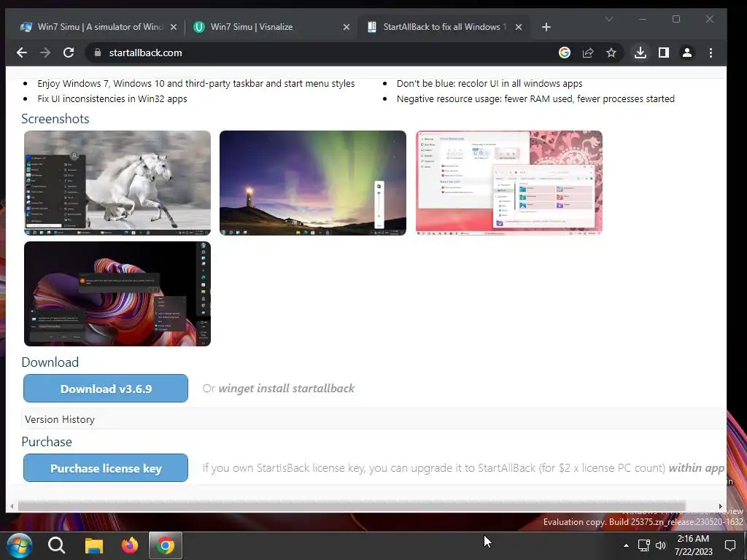
Task: Reload the startallback.com page
Action: click(x=69, y=52)
